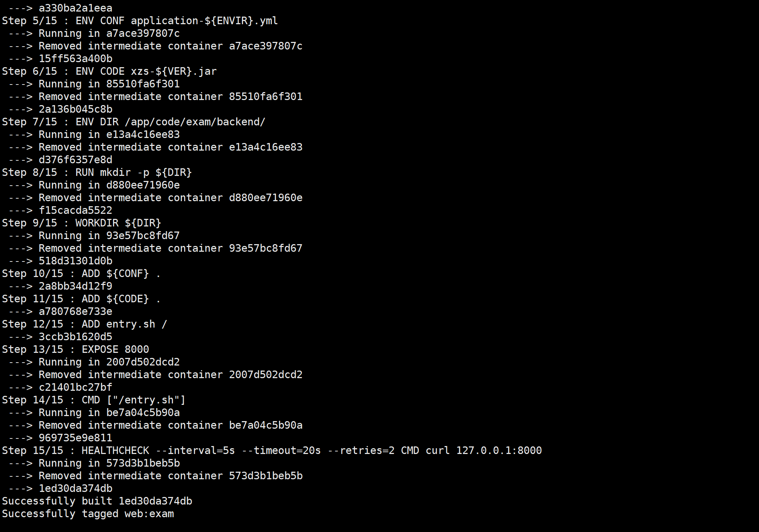Click the "ADD ${CODE} ." step line
Image resolution: width=759 pixels, height=532 pixels.
[x=121, y=299]
